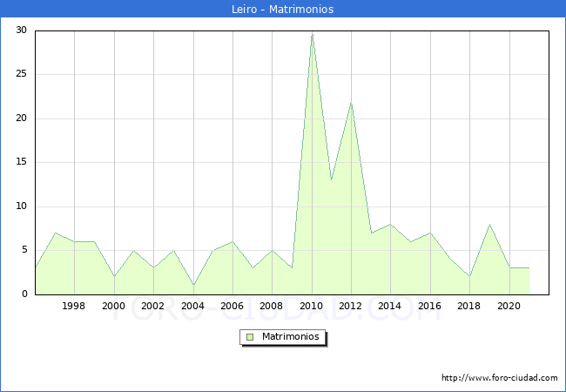Click the x-axis label 2000
This screenshot has width=566, height=392.
tap(113, 306)
